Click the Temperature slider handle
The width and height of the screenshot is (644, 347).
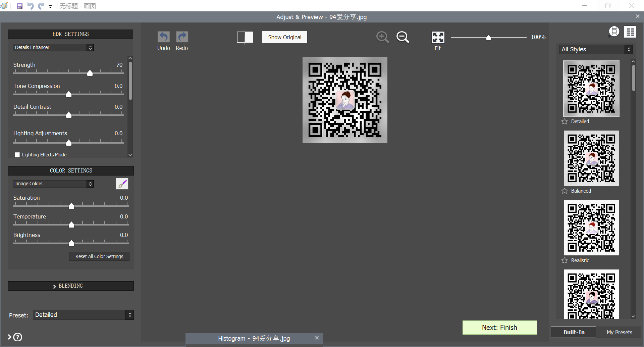point(71,225)
